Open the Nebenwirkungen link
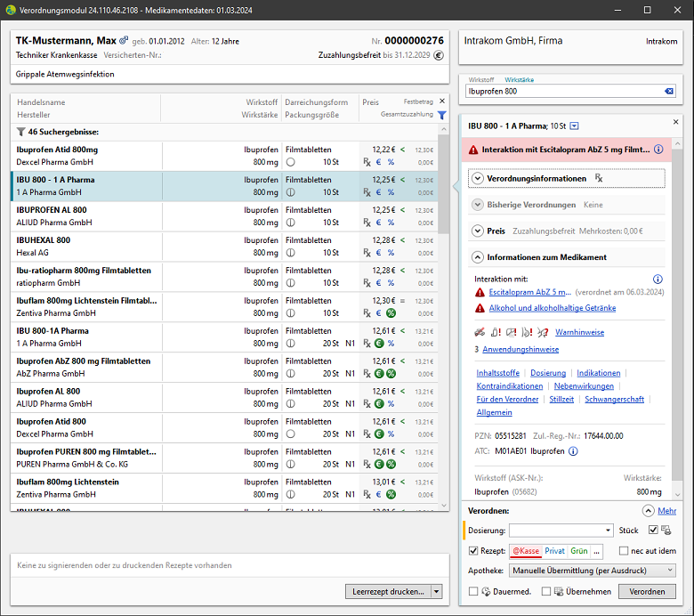The height and width of the screenshot is (616, 694). pos(584,386)
